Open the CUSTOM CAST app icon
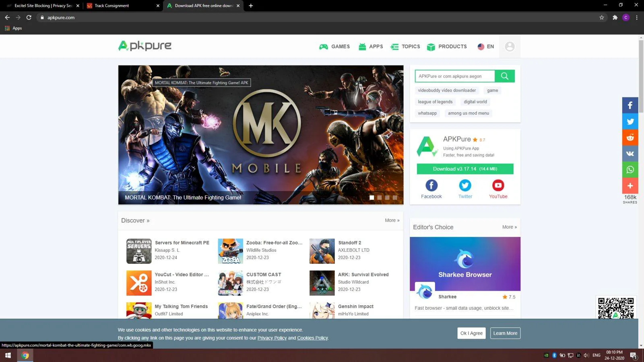Viewport: 644px width, 362px height. tap(231, 283)
